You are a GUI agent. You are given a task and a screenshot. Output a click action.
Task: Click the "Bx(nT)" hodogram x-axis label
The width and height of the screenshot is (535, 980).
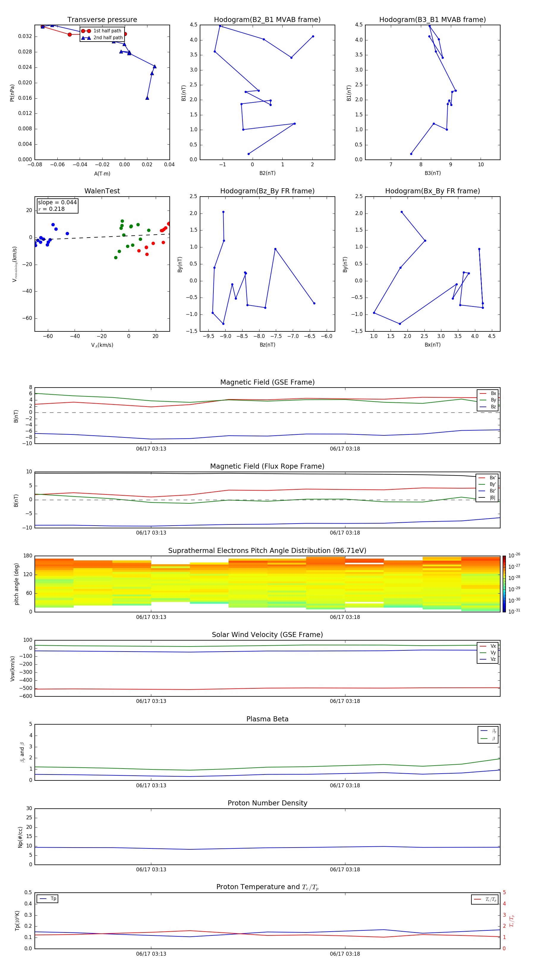coord(432,345)
